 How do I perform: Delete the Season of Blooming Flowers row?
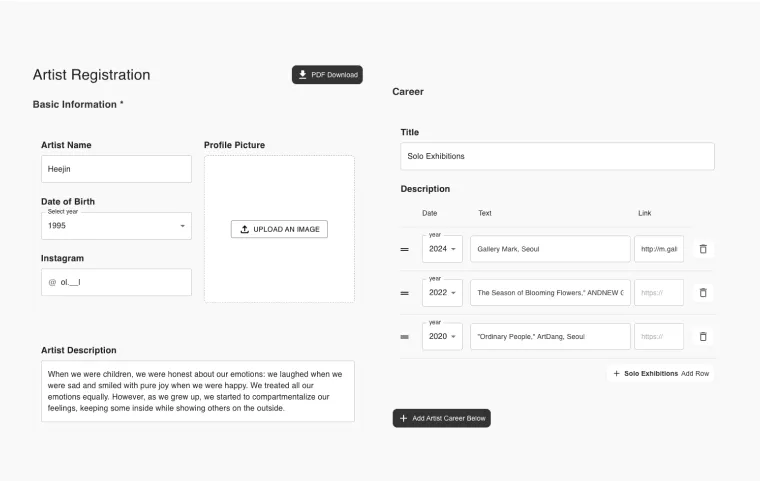[703, 293]
